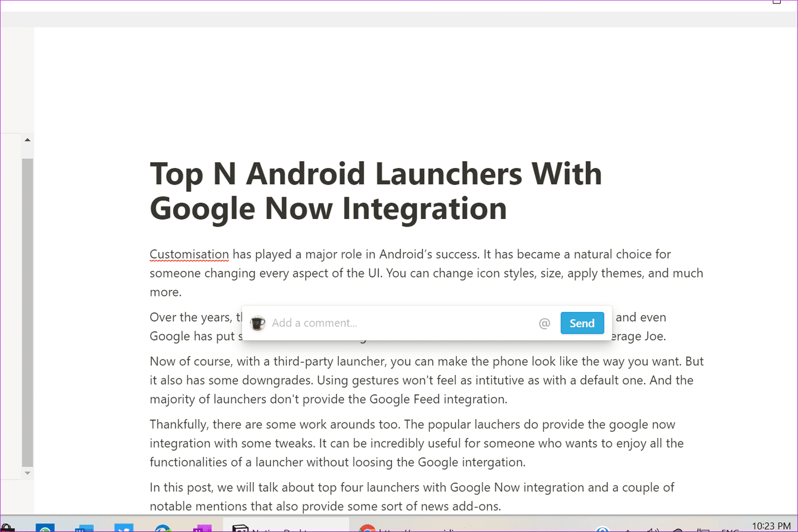Click the scrollbar up arrow
This screenshot has height=532, width=798.
(28, 140)
